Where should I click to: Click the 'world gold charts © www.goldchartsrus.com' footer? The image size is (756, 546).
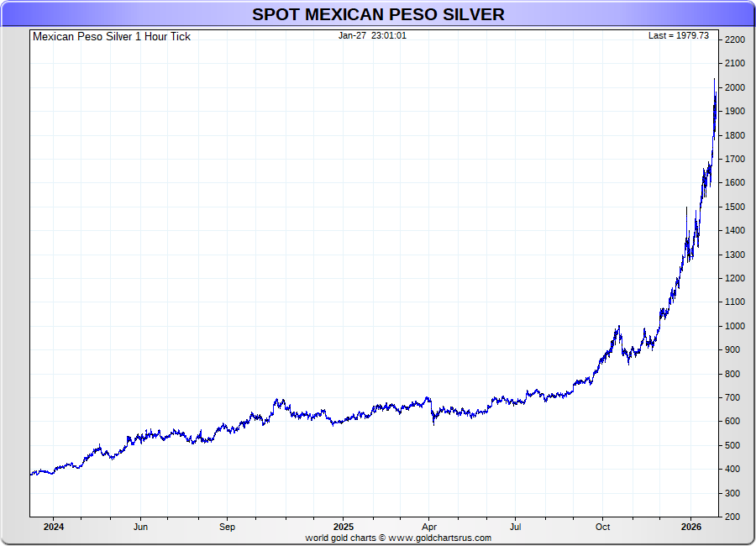click(398, 538)
